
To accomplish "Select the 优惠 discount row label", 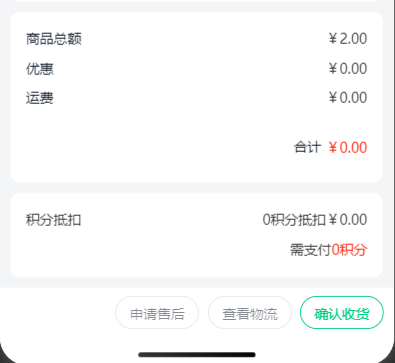I will [40, 69].
